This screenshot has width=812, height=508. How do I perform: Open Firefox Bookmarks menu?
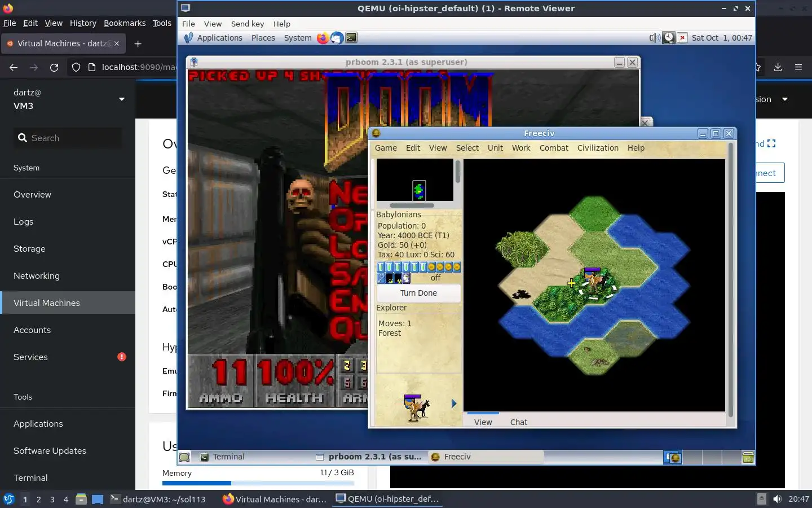(125, 23)
